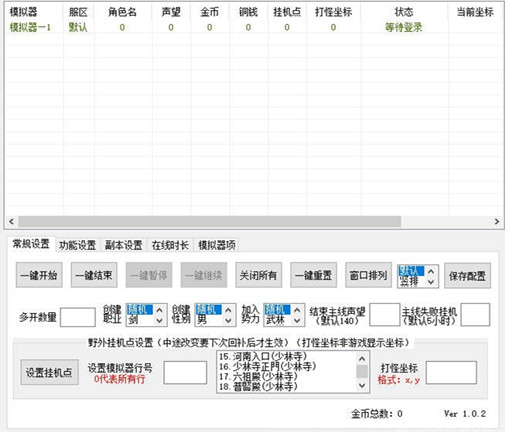Click the 服区 column header
The height and width of the screenshot is (432, 505).
[78, 12]
